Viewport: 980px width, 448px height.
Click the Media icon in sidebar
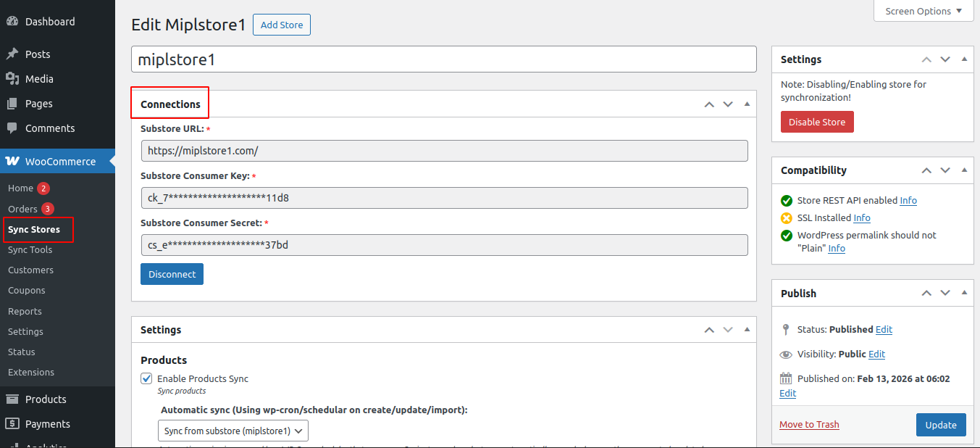12,79
